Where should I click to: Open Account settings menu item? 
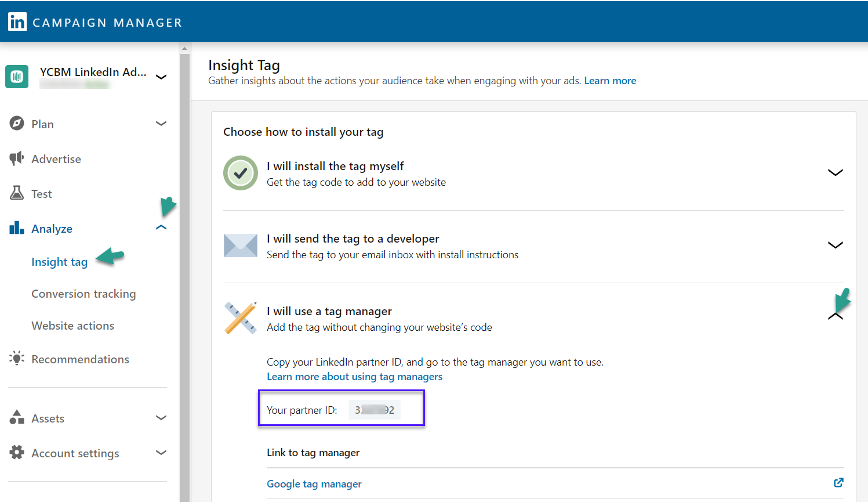[75, 453]
